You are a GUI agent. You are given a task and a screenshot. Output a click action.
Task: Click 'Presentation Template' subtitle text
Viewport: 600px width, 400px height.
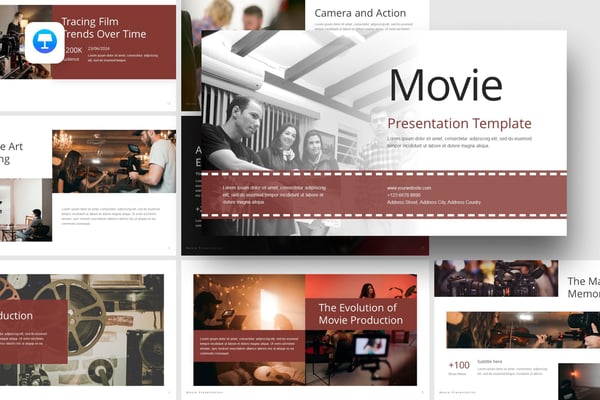coord(459,124)
